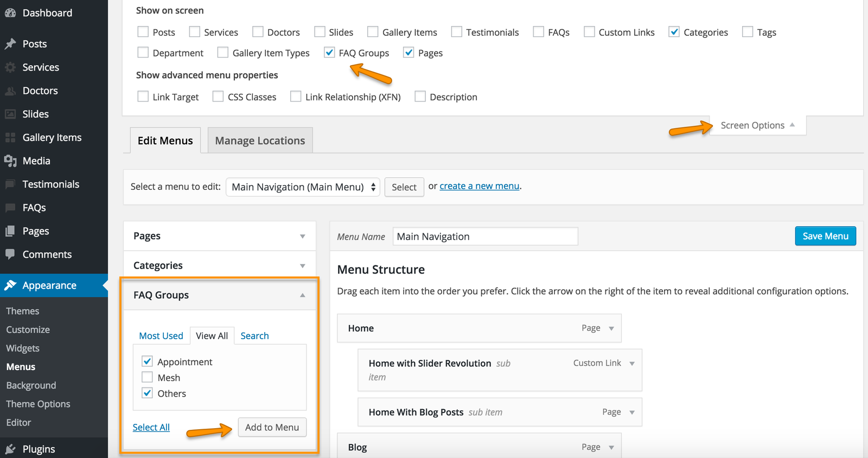Uncheck the Pages screen option checkbox
The height and width of the screenshot is (458, 868).
(409, 53)
